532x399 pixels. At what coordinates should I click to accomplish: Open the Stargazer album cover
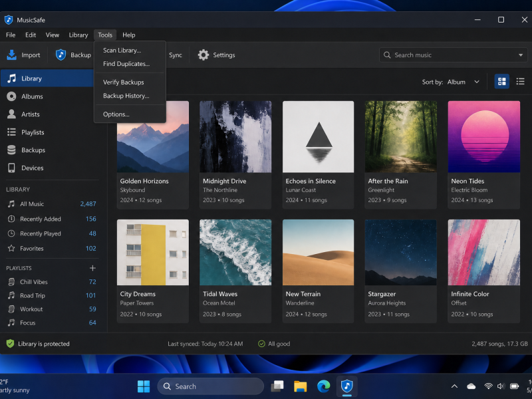coord(401,253)
